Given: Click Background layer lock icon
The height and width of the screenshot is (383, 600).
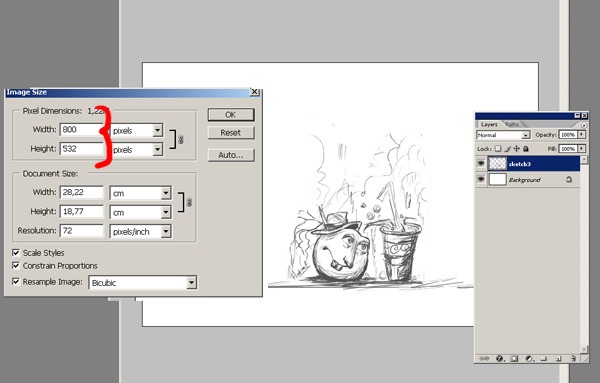Looking at the screenshot, I should point(569,179).
